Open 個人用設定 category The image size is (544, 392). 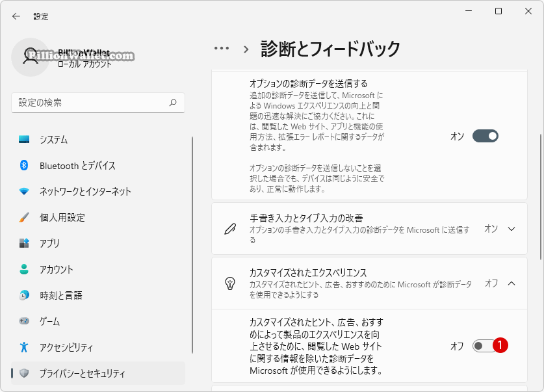click(x=98, y=218)
